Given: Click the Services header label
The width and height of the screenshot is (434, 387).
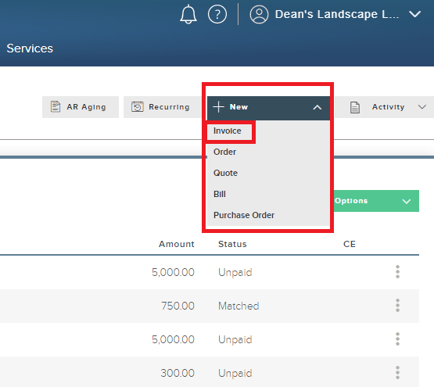Looking at the screenshot, I should point(30,49).
